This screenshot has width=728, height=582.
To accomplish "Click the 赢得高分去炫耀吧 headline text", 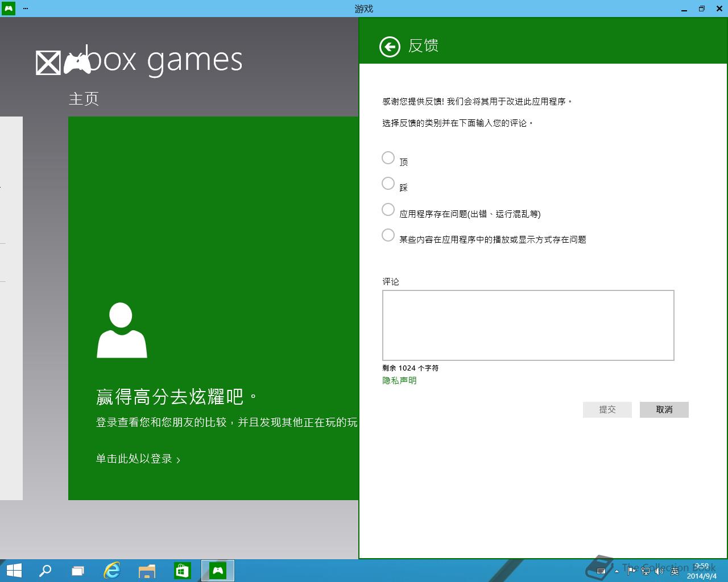I will tap(177, 396).
